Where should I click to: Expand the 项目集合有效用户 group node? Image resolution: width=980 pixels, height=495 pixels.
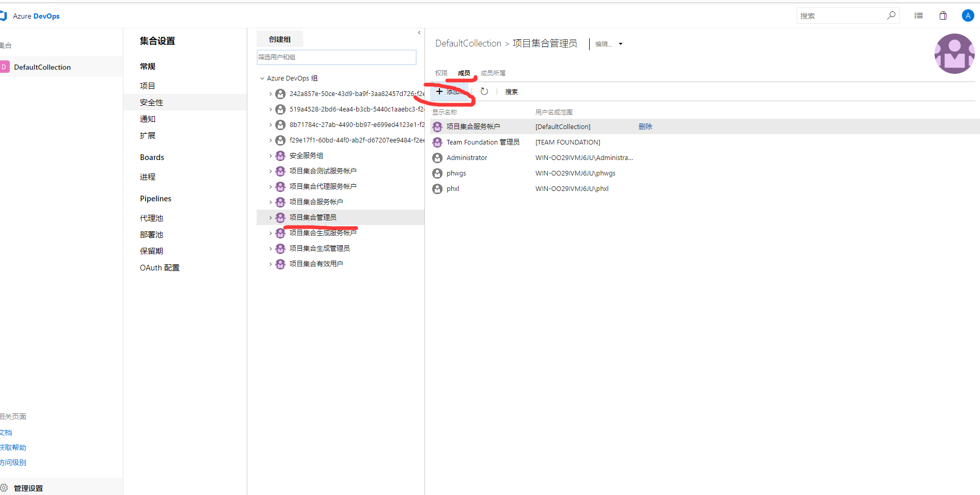[270, 264]
